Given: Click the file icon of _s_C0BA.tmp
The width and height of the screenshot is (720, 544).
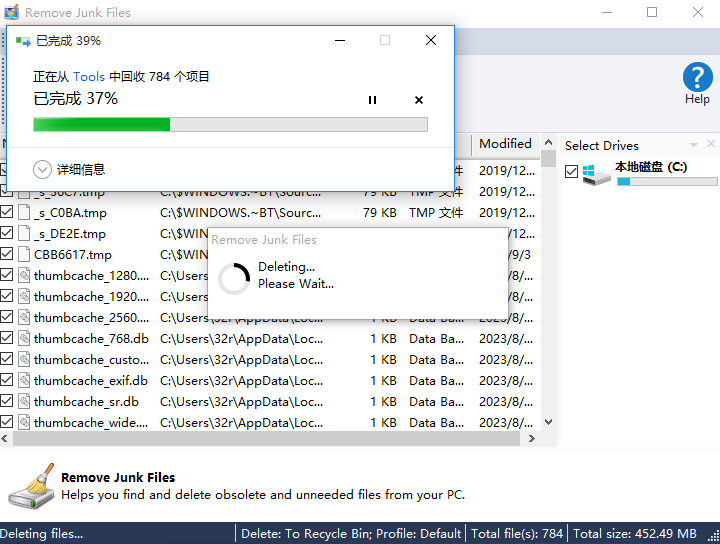Looking at the screenshot, I should click(x=24, y=212).
